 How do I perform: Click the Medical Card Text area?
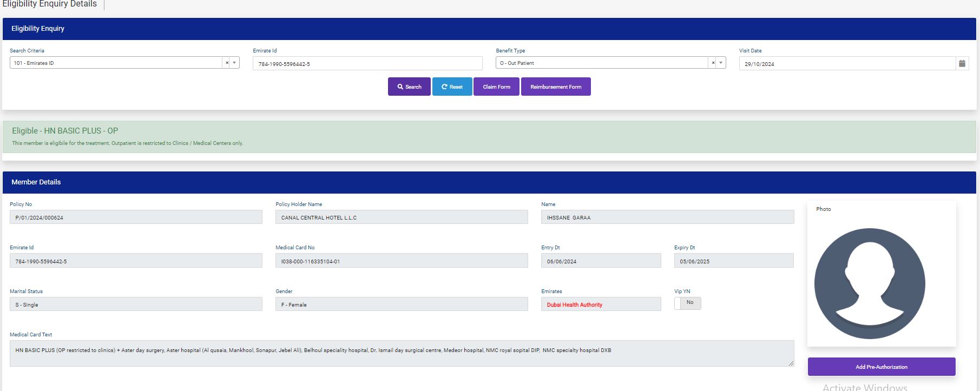coord(402,353)
